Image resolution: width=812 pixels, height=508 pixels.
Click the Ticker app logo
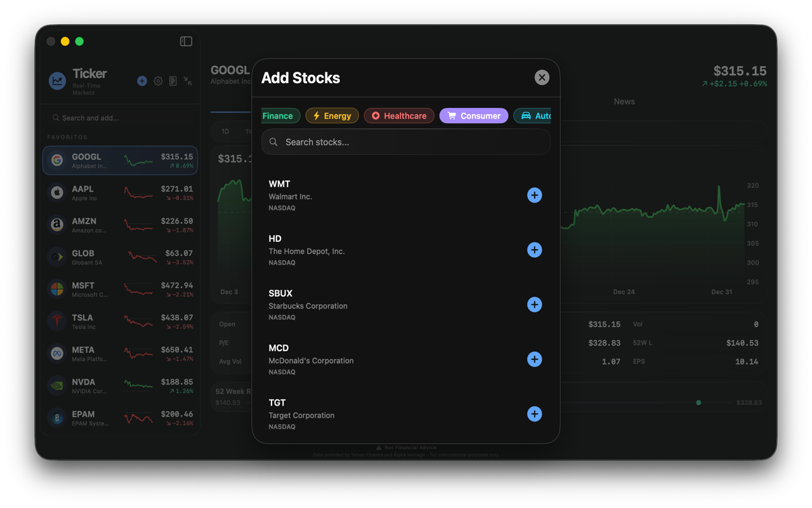(57, 81)
